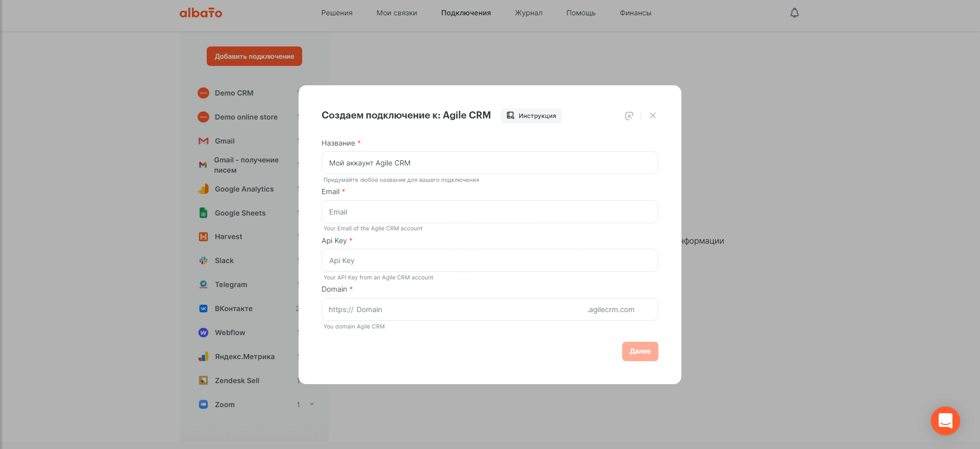The image size is (980, 449).
Task: Click the hint You domain Agile CRM
Action: coord(354,326)
